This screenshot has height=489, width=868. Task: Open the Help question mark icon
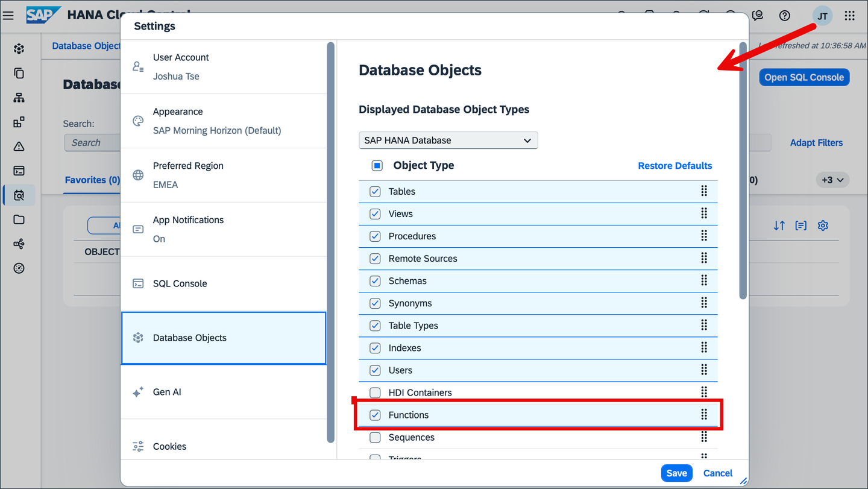click(x=785, y=16)
